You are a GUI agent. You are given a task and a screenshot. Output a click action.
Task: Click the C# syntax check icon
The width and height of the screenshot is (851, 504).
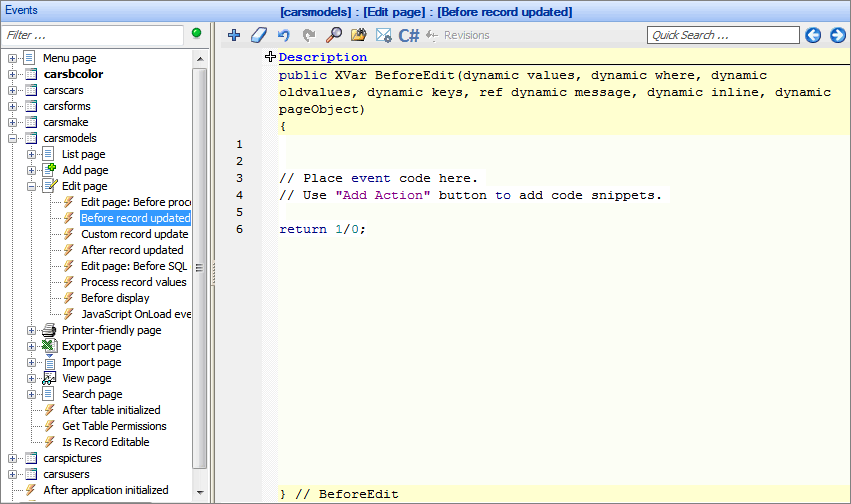tap(409, 35)
